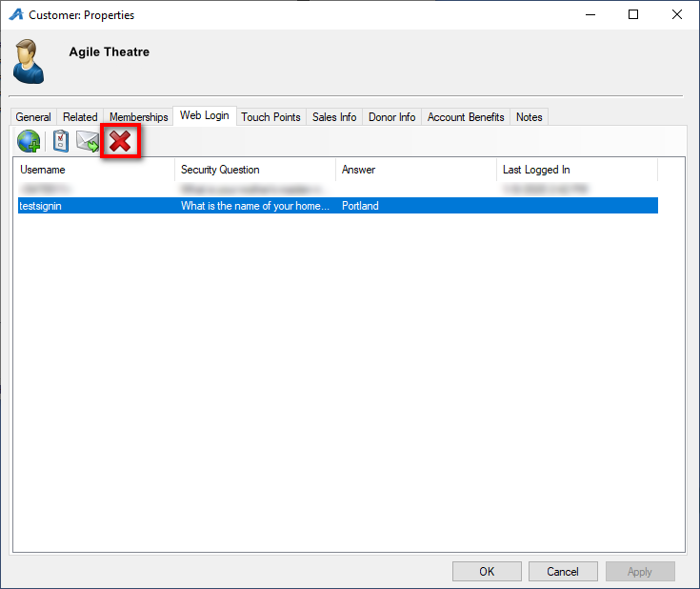Click the clipboard edit login icon
The height and width of the screenshot is (589, 700).
[x=61, y=142]
